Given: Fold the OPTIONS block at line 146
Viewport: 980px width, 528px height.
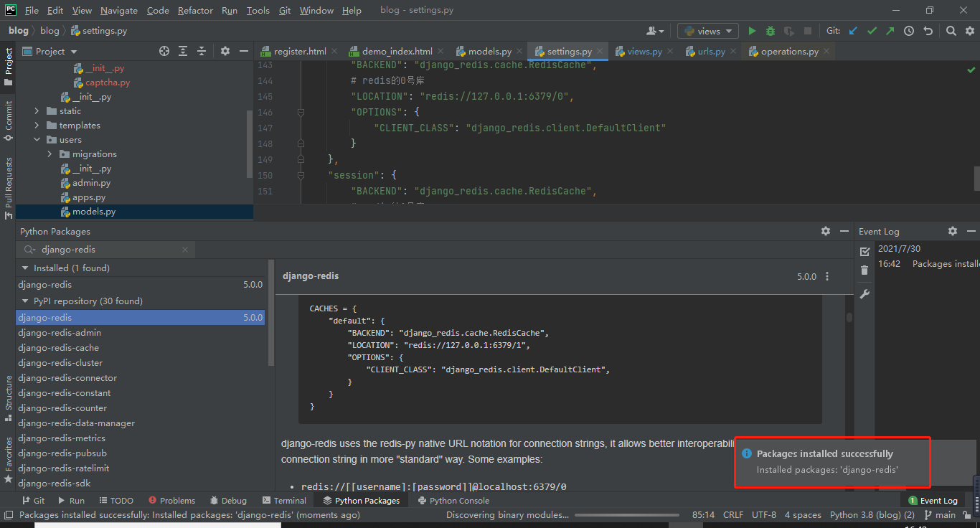Looking at the screenshot, I should point(301,112).
